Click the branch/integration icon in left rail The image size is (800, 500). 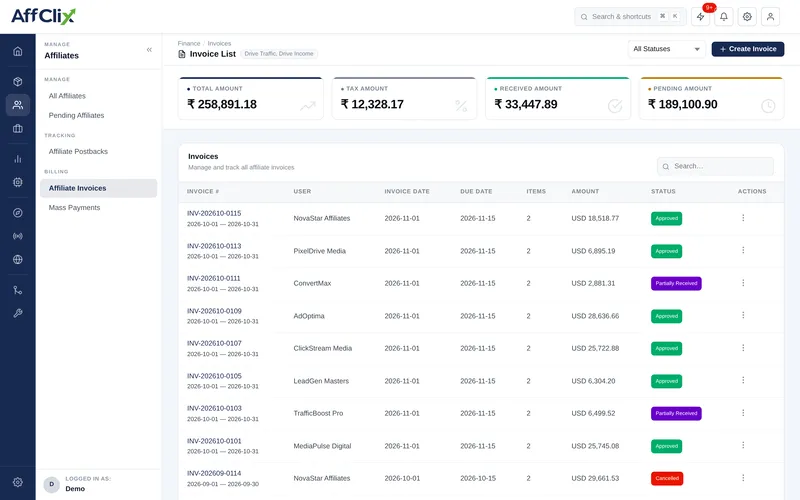coord(18,290)
